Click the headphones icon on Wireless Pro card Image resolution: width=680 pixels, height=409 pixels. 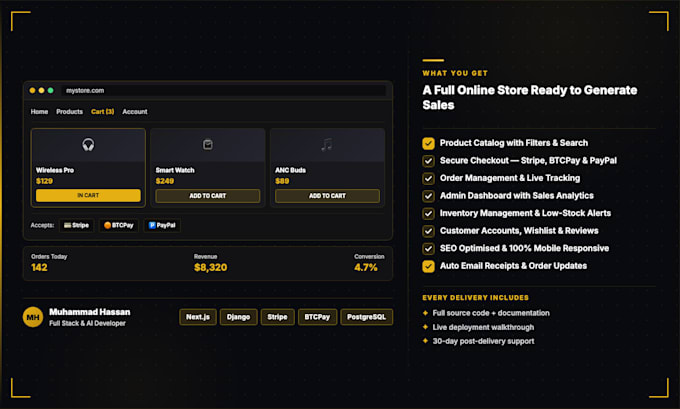88,144
